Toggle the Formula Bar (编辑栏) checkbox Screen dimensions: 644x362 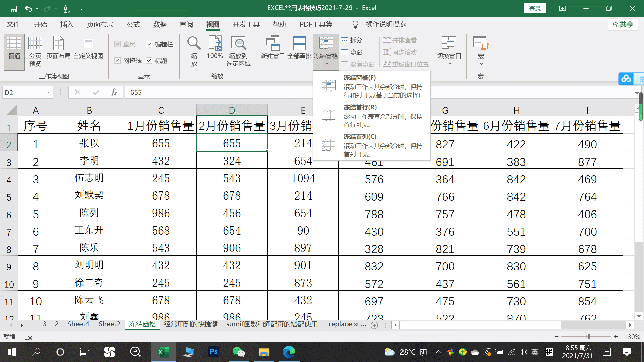(149, 44)
